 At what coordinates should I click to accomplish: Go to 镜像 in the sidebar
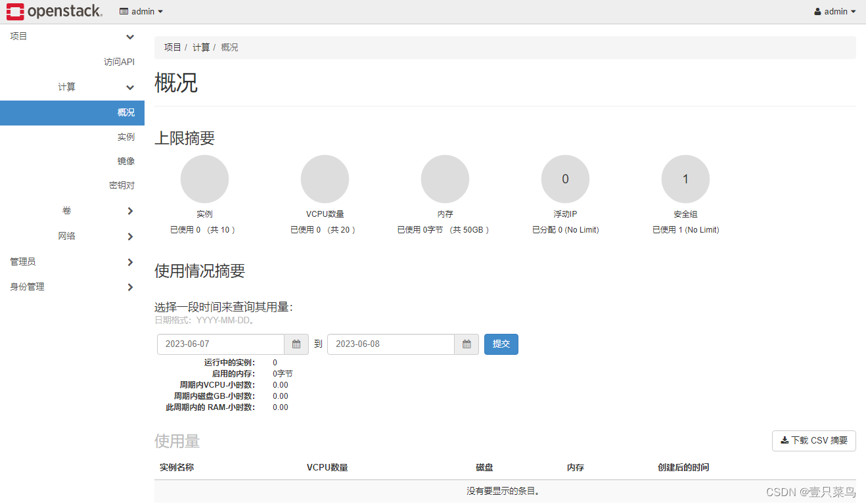[x=126, y=161]
